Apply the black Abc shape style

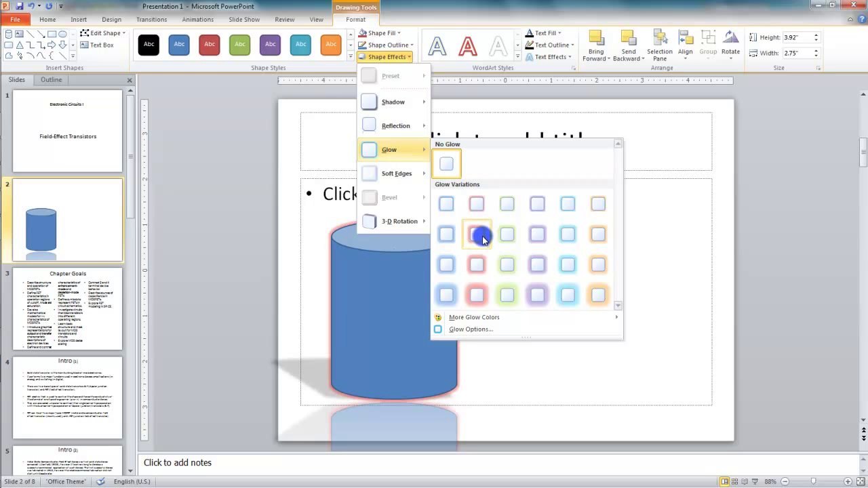[149, 45]
